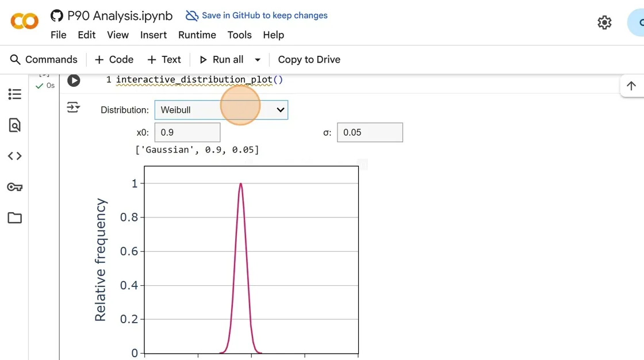Click the Copy to Drive button
The width and height of the screenshot is (644, 360).
309,60
